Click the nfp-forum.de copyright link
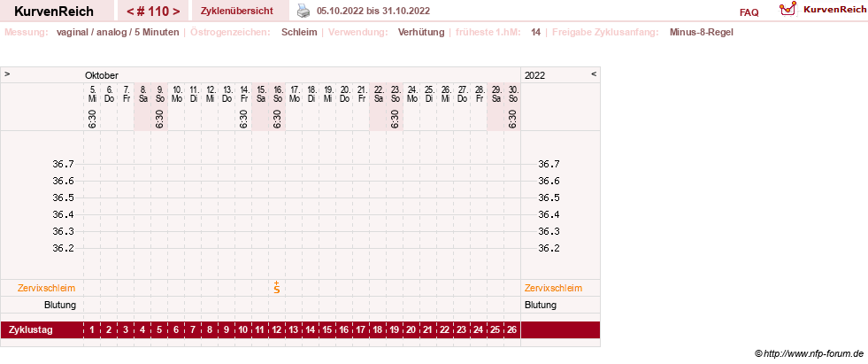 (809, 353)
